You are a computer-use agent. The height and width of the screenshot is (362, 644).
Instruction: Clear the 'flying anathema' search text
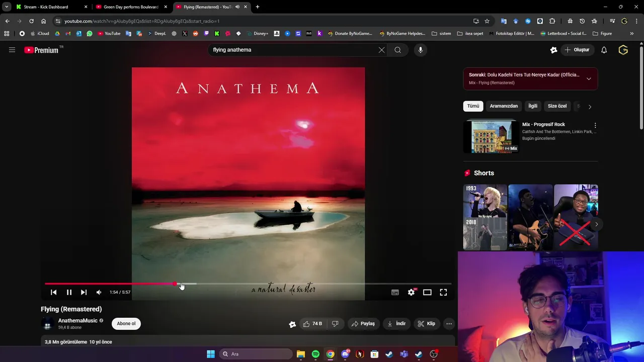click(381, 50)
